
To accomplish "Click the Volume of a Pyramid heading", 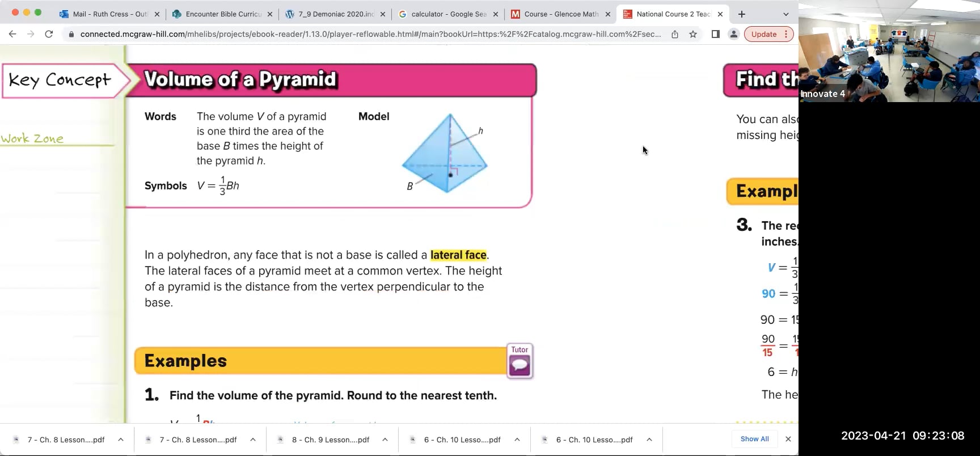I will point(240,79).
